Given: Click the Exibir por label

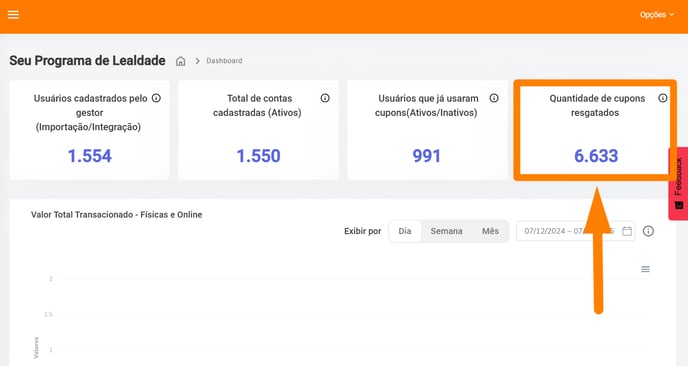Looking at the screenshot, I should click(362, 231).
